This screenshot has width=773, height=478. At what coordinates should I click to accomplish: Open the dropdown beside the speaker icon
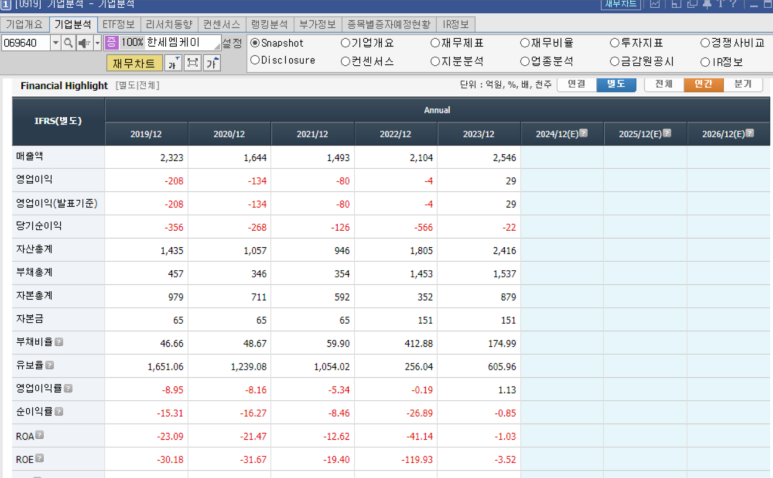97,43
